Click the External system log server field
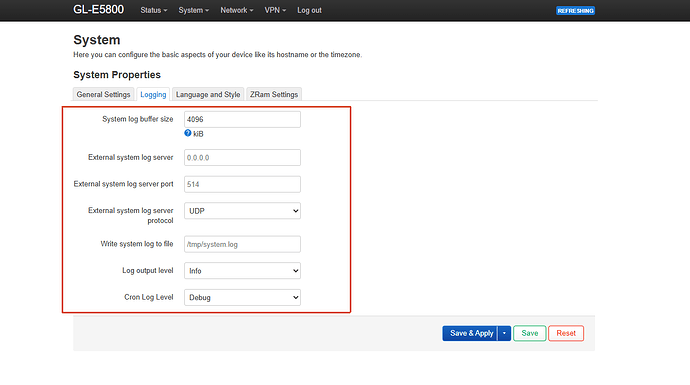The width and height of the screenshot is (690, 385). (x=242, y=158)
